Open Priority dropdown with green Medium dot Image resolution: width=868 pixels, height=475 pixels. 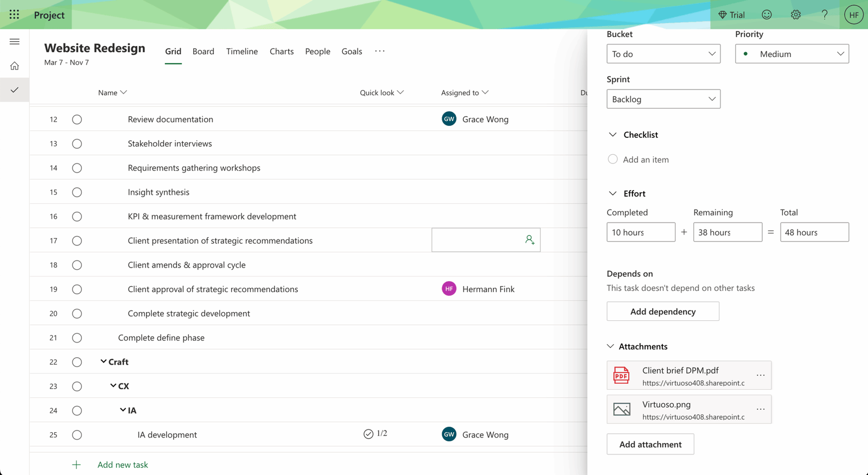[792, 54]
